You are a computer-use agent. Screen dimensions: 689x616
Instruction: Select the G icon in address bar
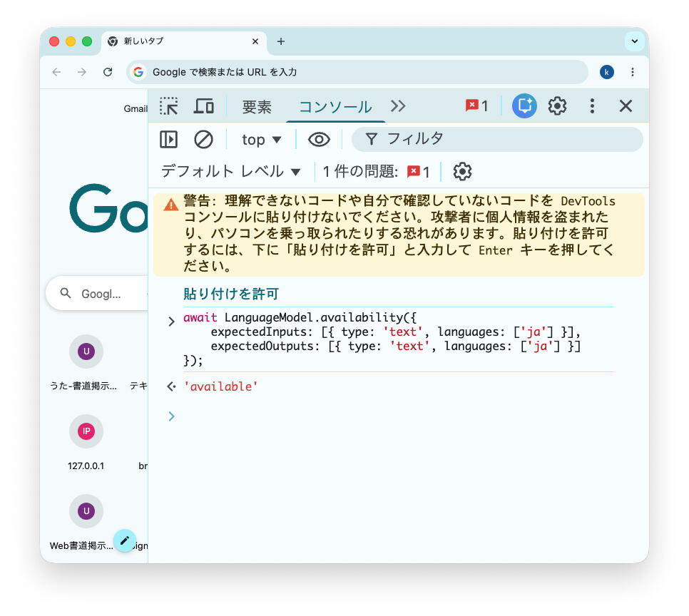tap(138, 72)
